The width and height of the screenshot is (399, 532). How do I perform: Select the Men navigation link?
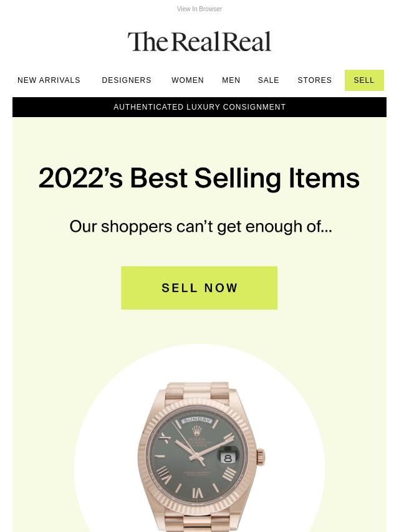click(231, 80)
